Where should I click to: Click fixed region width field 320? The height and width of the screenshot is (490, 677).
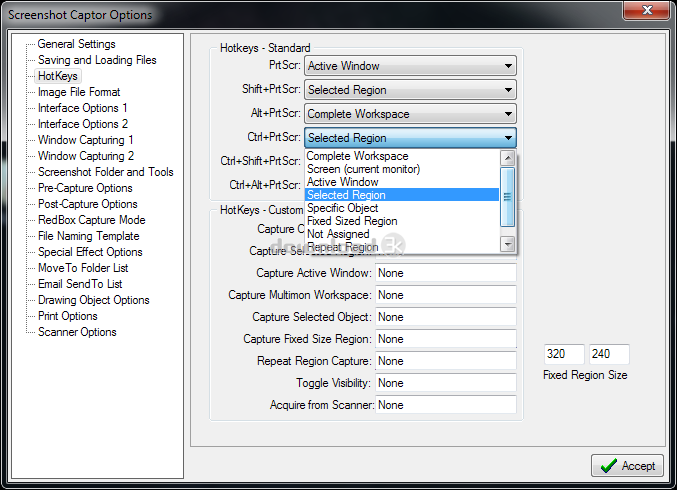tap(564, 354)
